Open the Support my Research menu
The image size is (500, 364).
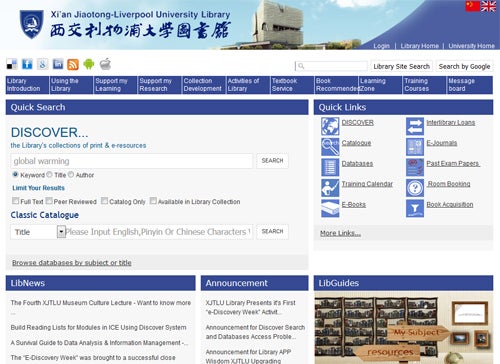160,85
